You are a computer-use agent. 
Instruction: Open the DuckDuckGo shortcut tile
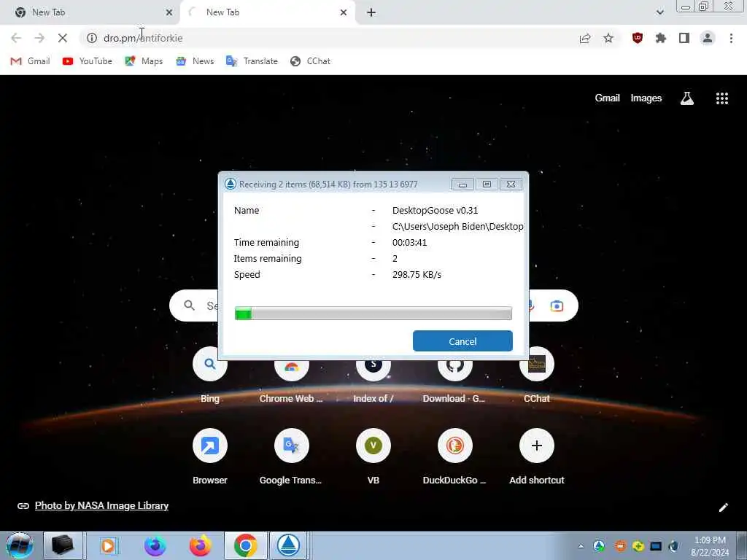[454, 456]
